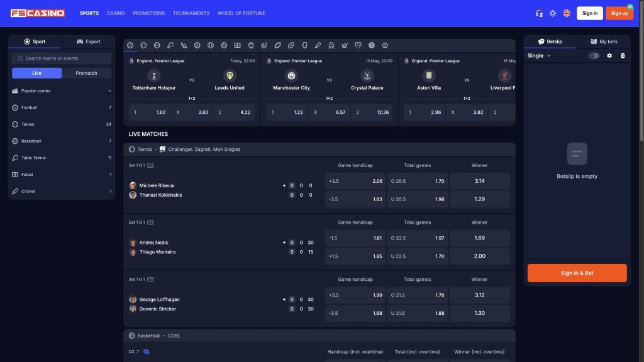Open Table Tennis category in sidebar
This screenshot has width=644, height=362.
click(62, 158)
